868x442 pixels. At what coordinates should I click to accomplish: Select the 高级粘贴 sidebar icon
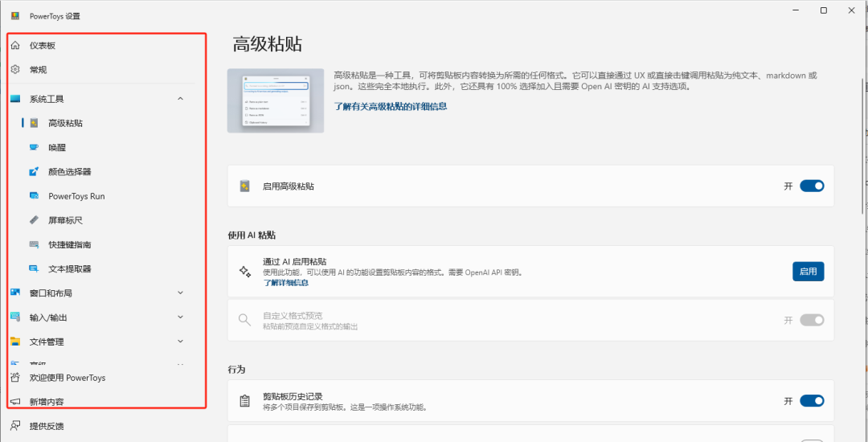(x=35, y=123)
